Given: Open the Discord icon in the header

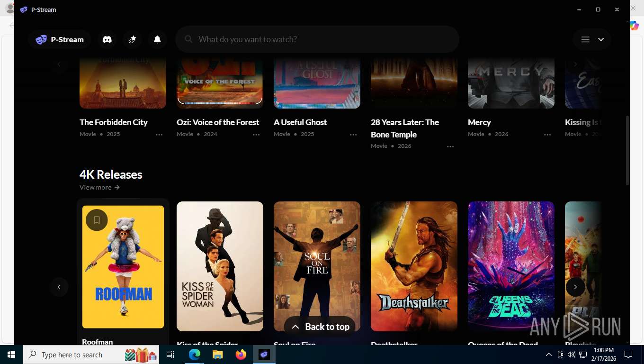Looking at the screenshot, I should [107, 39].
